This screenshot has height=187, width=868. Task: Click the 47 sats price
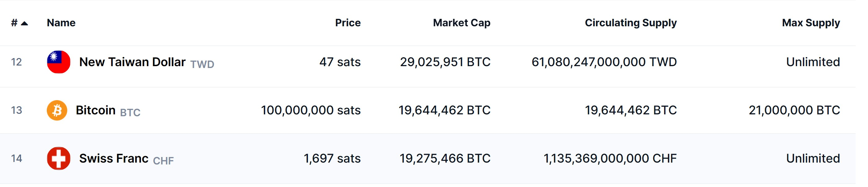pyautogui.click(x=340, y=62)
